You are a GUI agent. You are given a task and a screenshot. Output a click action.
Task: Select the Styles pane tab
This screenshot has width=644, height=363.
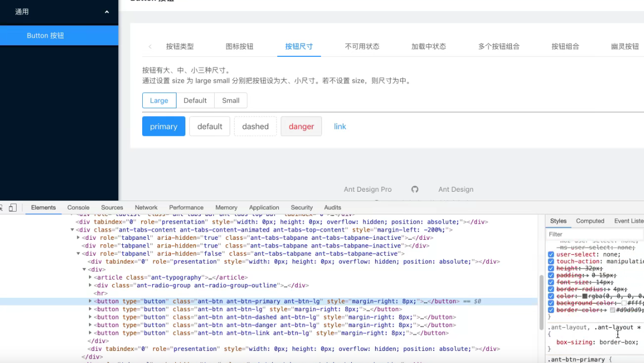point(558,220)
